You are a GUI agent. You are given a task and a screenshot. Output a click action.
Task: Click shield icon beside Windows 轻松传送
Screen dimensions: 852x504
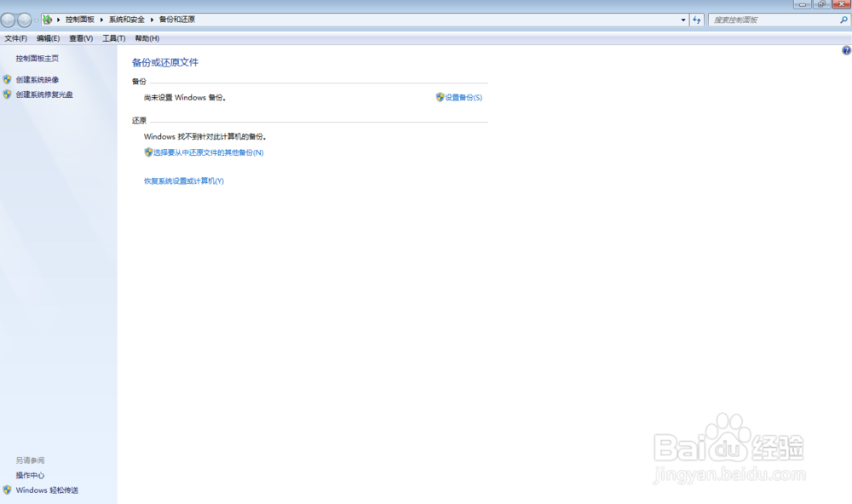pos(7,490)
